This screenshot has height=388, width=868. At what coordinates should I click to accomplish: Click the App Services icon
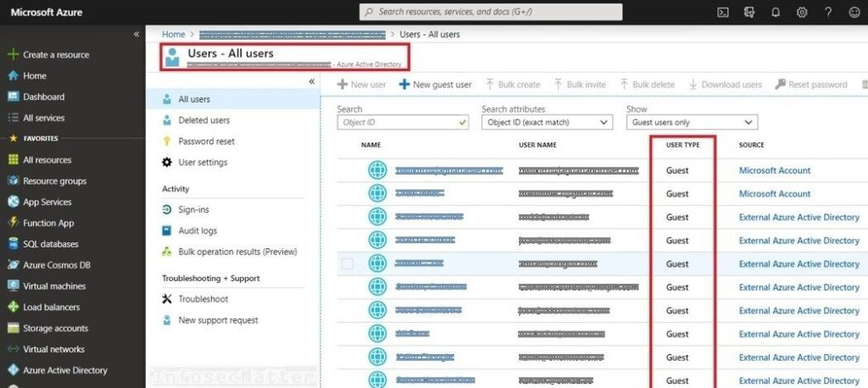pyautogui.click(x=14, y=202)
